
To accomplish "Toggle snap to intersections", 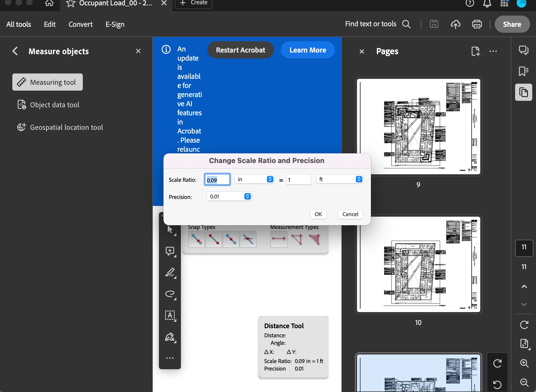I will pos(248,239).
